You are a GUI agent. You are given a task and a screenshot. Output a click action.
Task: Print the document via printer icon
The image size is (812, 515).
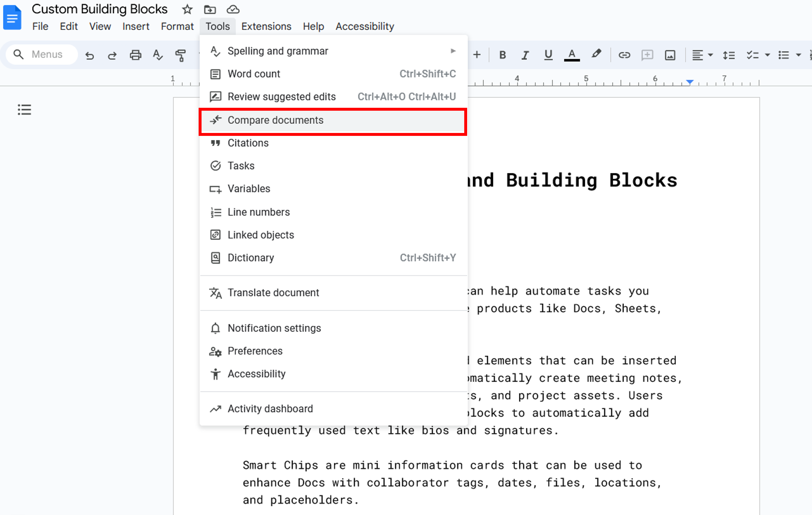(135, 55)
